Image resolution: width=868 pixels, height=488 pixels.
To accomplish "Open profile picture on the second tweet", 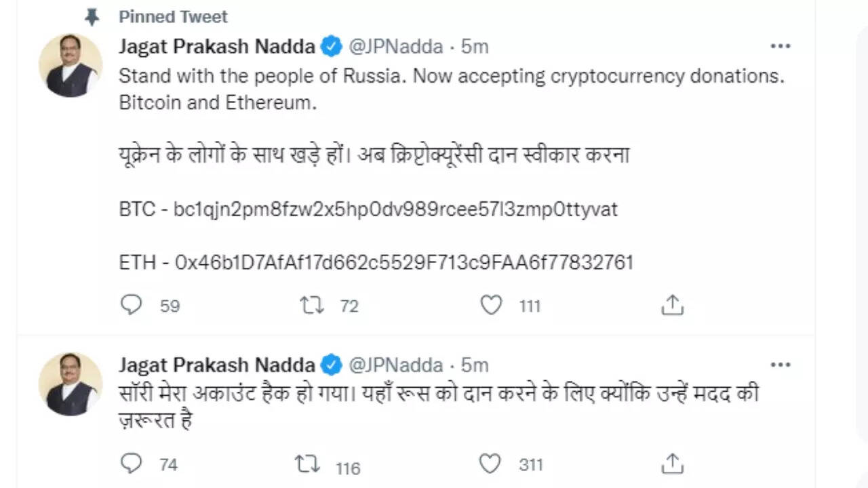I will (71, 384).
